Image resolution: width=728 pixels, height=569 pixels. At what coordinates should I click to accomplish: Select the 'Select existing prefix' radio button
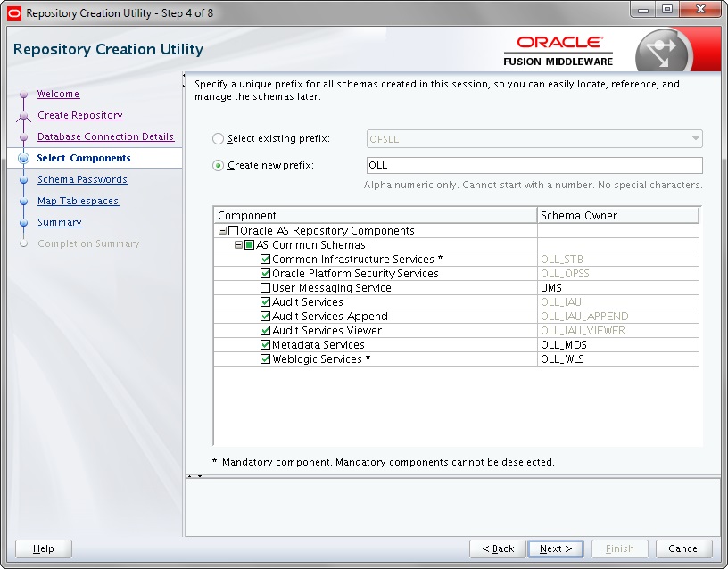[218, 139]
